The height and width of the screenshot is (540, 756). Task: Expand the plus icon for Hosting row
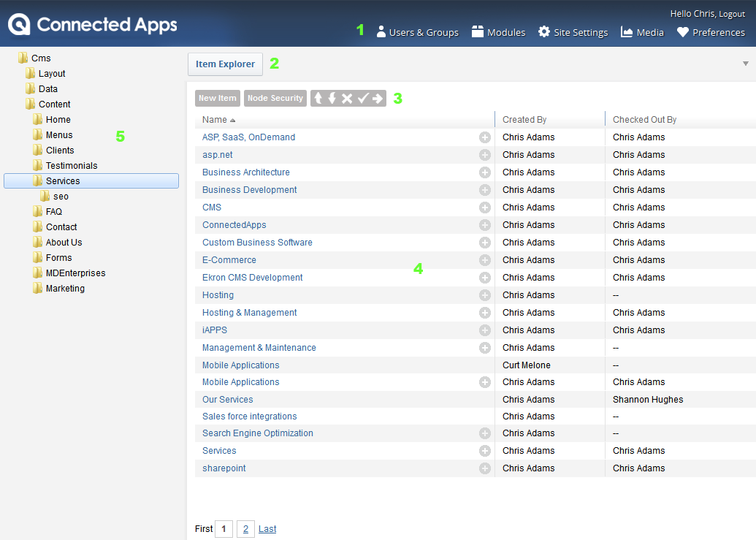click(485, 295)
